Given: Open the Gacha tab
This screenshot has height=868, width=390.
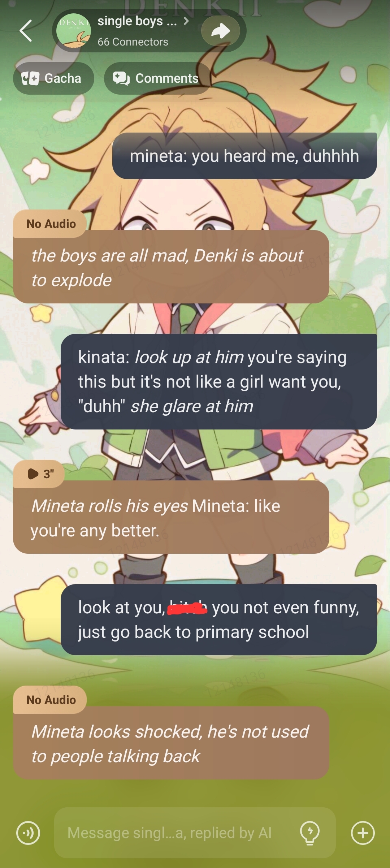Looking at the screenshot, I should coord(53,78).
